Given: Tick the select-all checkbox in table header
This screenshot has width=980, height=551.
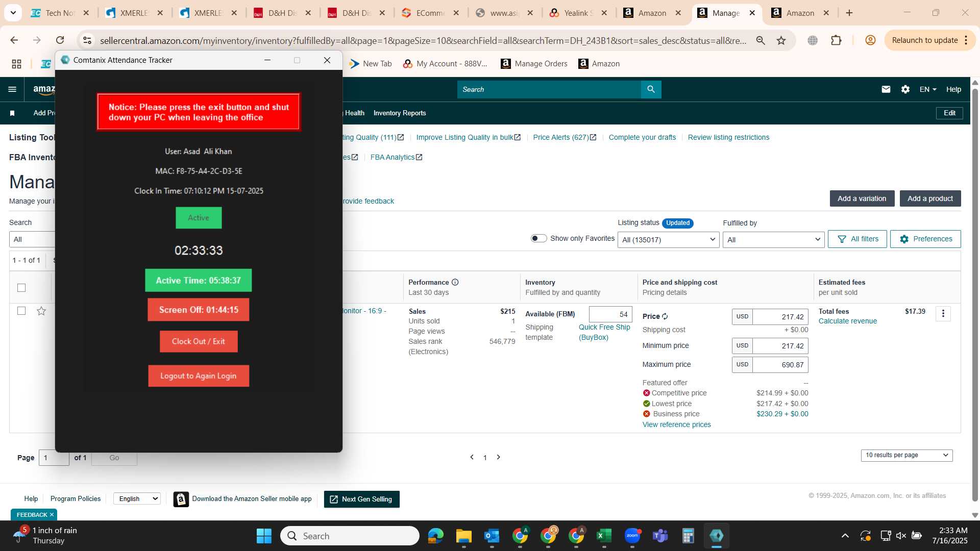Looking at the screenshot, I should [x=21, y=288].
